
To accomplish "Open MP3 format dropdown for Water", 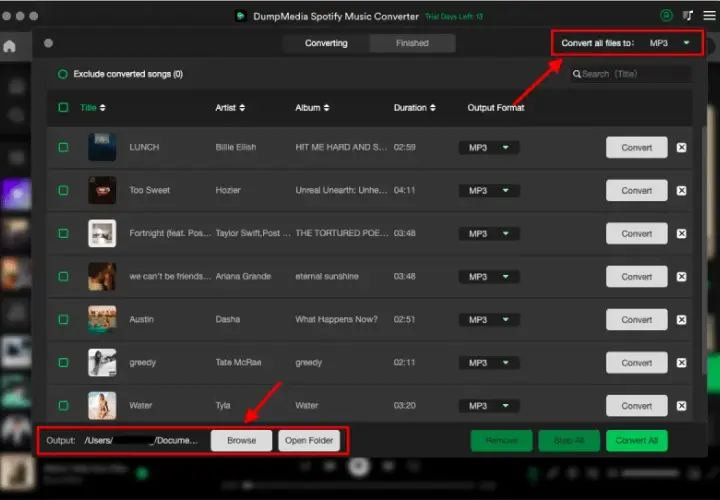I will pos(489,406).
